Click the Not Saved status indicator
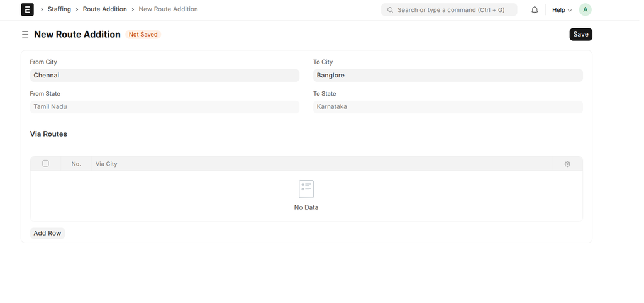 point(143,35)
